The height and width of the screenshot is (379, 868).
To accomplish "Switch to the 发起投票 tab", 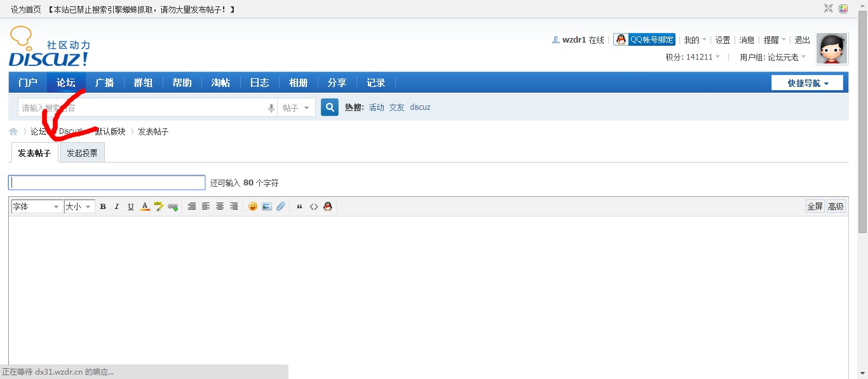I will click(x=82, y=153).
